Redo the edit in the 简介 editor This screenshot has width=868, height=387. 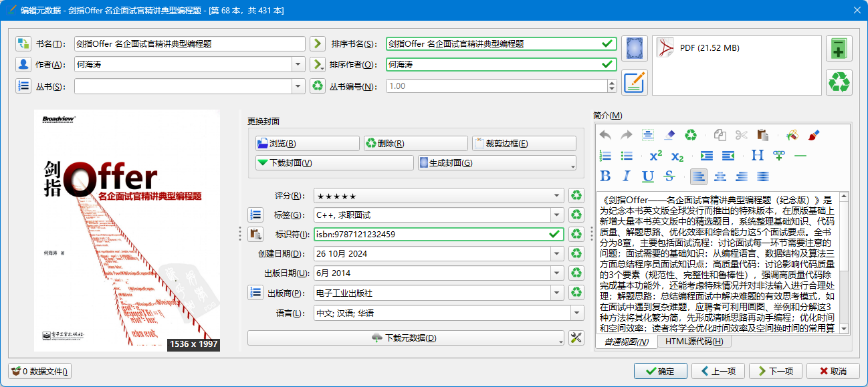click(x=627, y=135)
